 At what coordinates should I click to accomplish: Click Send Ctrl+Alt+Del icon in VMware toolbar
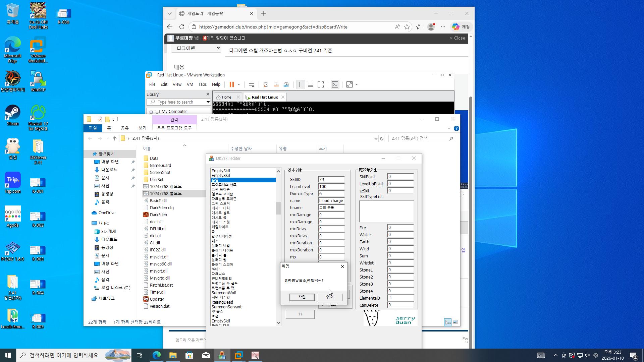[x=252, y=84]
